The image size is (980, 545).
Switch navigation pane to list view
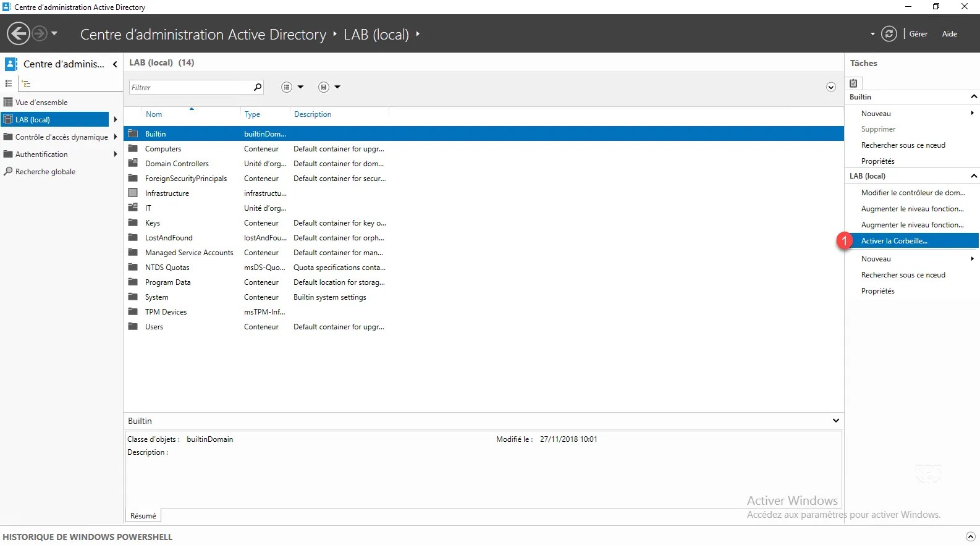pyautogui.click(x=9, y=83)
